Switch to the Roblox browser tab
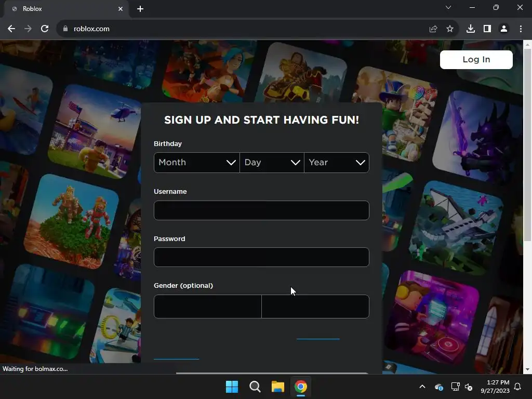The height and width of the screenshot is (399, 532). click(x=66, y=9)
